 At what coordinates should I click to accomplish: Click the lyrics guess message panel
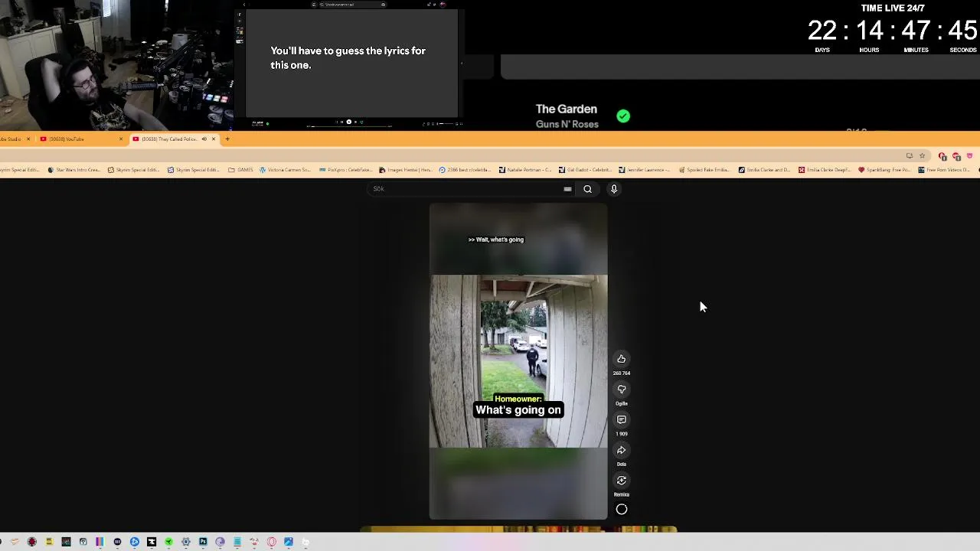pos(351,63)
